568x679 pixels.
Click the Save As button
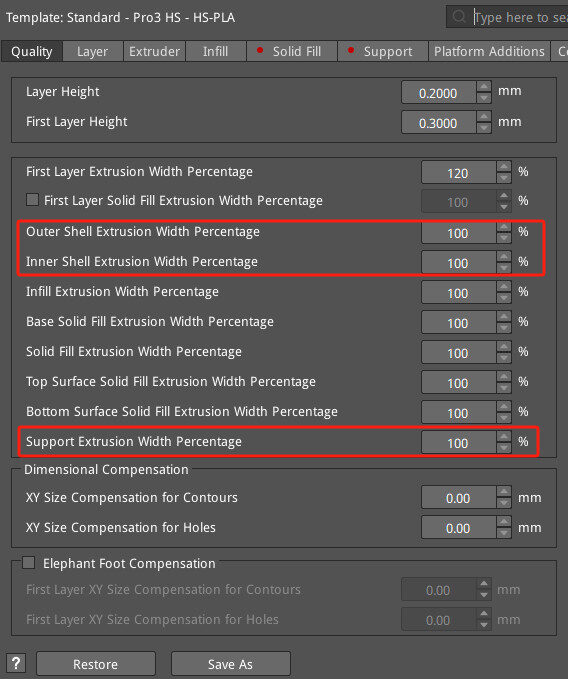(230, 664)
